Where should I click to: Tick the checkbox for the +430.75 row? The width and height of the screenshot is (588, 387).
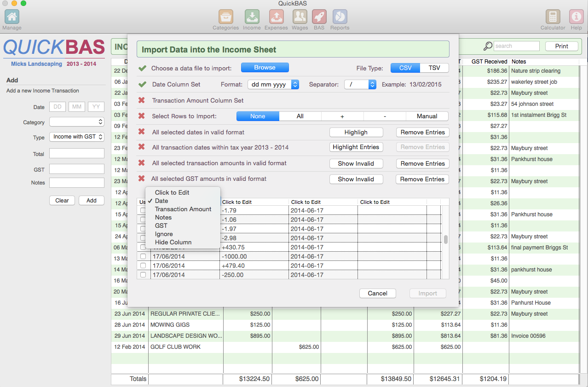point(143,247)
